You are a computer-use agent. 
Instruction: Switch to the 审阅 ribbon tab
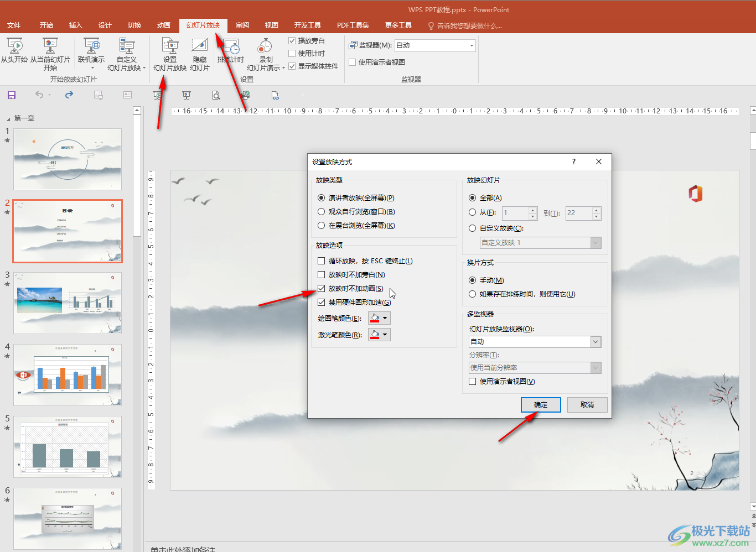(x=242, y=25)
